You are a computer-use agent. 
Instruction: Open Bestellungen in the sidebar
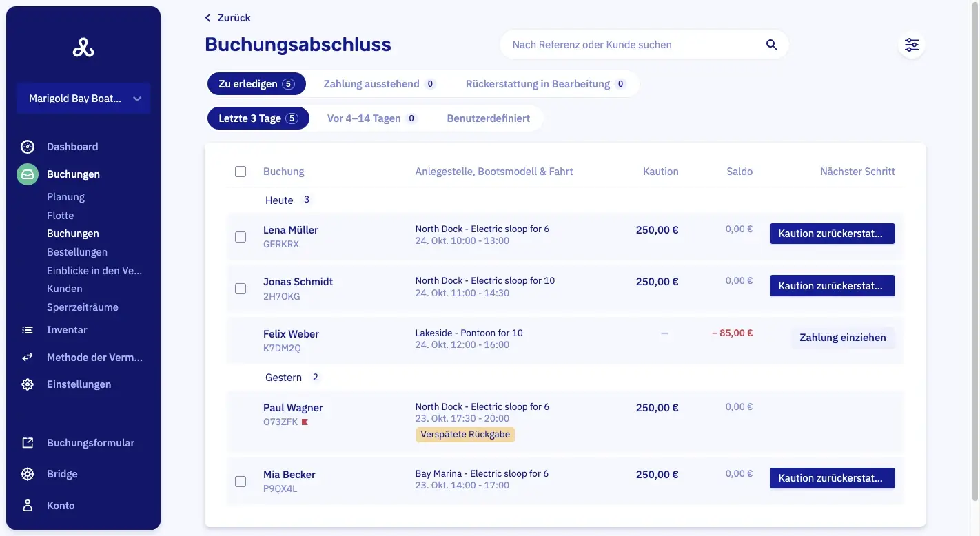click(77, 252)
